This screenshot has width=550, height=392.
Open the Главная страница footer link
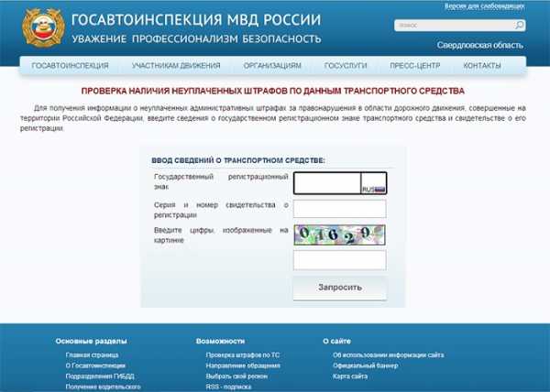92,354
